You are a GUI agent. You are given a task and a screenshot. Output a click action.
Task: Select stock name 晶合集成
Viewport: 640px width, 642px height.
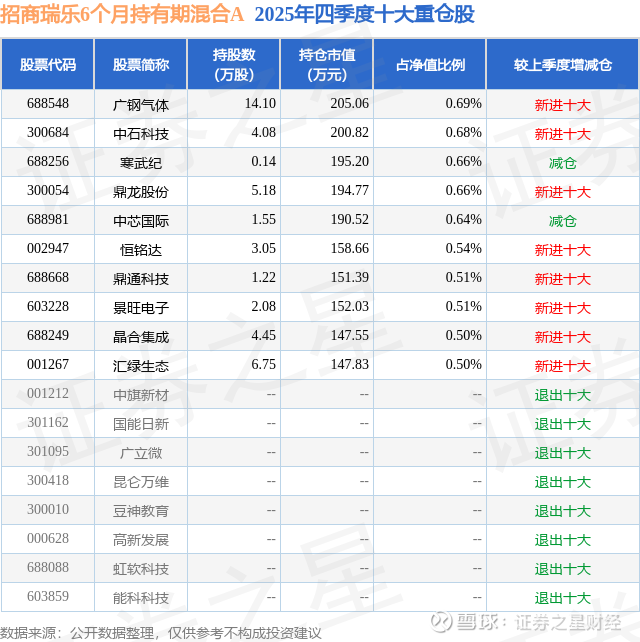(141, 337)
